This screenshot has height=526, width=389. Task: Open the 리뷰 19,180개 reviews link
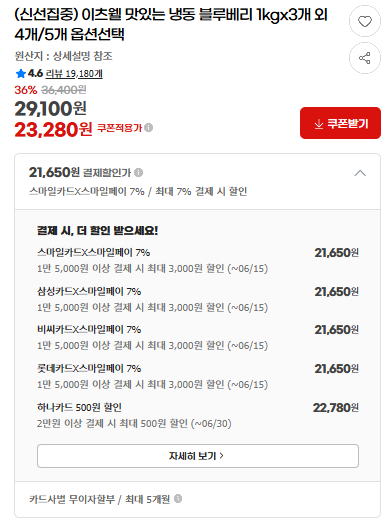(74, 73)
